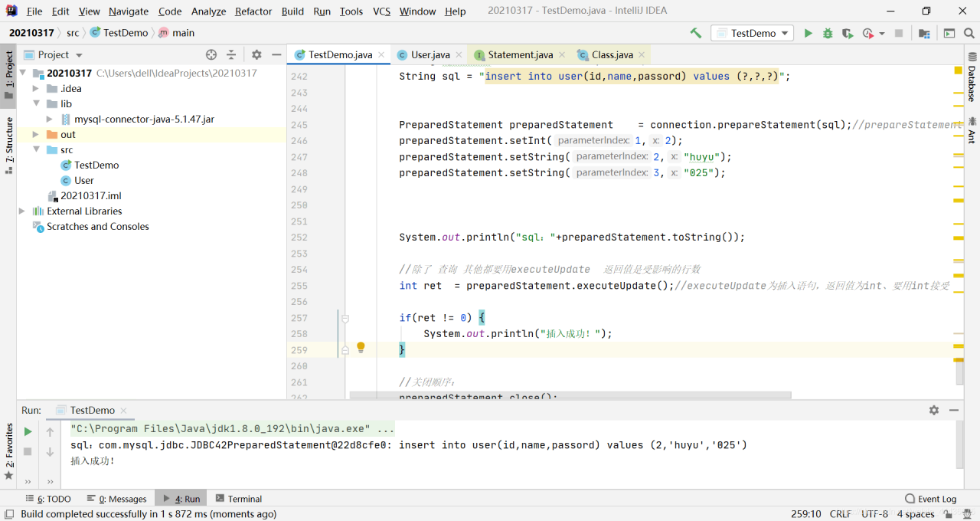Click the Search Everywhere magnifier icon

[x=970, y=33]
